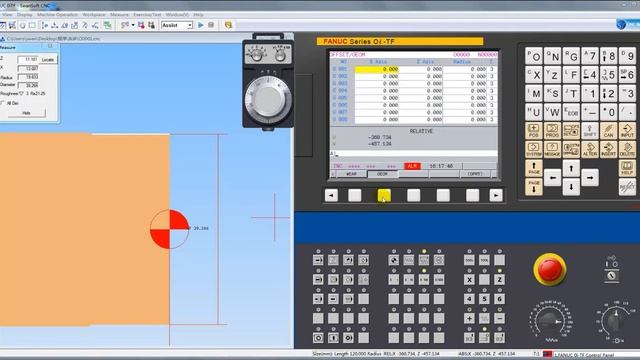The width and height of the screenshot is (640, 360).
Task: Turn the multiplier knob on pendant
Action: (x=280, y=55)
